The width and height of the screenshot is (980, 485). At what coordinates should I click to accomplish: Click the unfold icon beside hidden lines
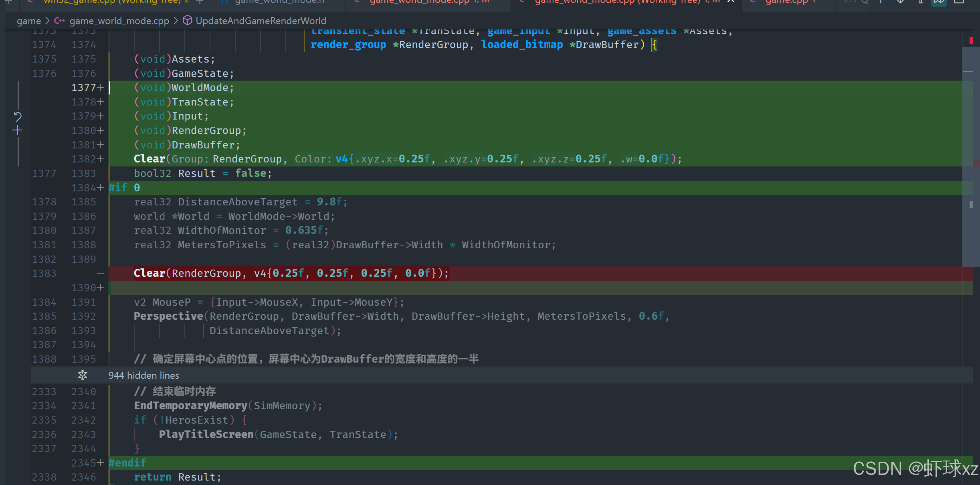point(83,375)
